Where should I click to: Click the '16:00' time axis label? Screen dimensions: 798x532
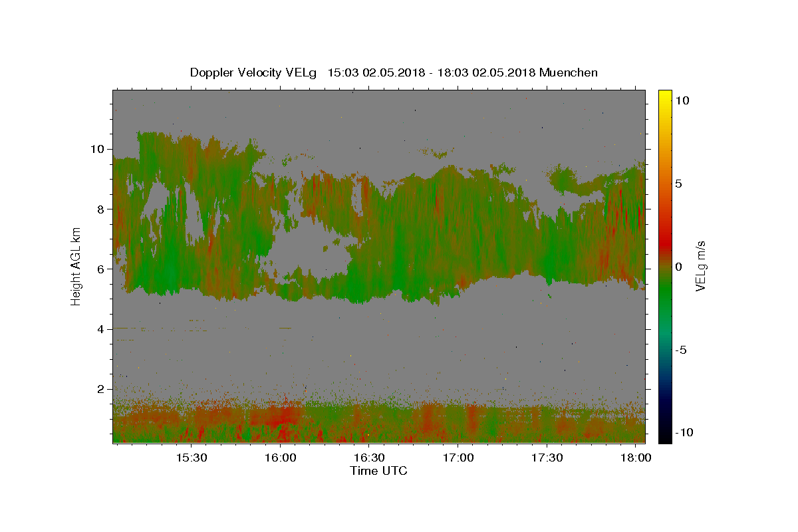tap(280, 458)
